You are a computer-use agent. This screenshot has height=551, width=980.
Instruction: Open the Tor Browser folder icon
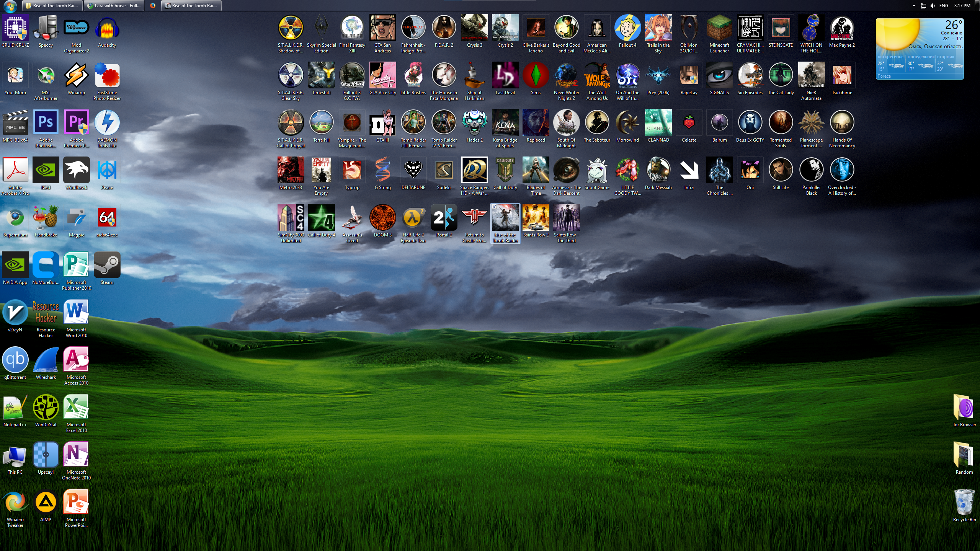(965, 407)
